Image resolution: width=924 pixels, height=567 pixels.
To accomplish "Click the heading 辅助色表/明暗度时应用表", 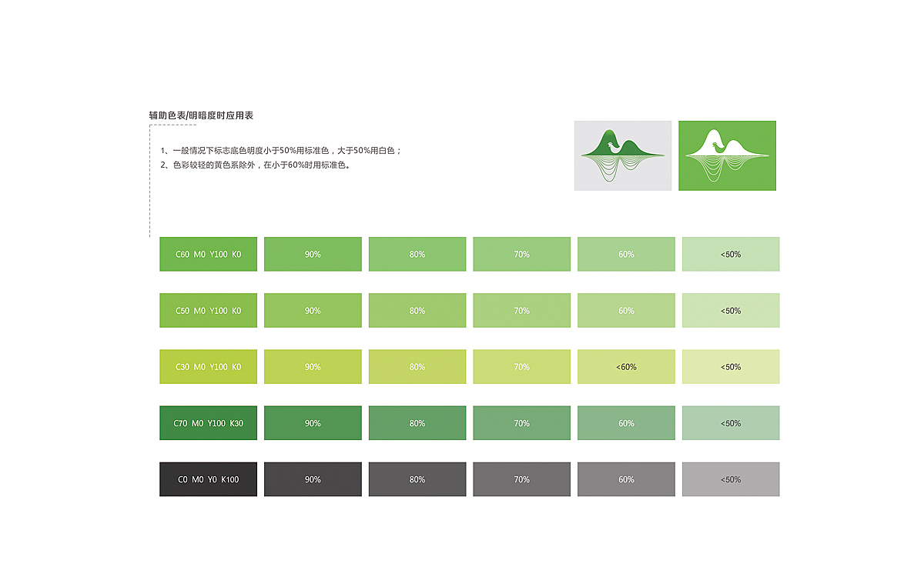I will tap(201, 115).
